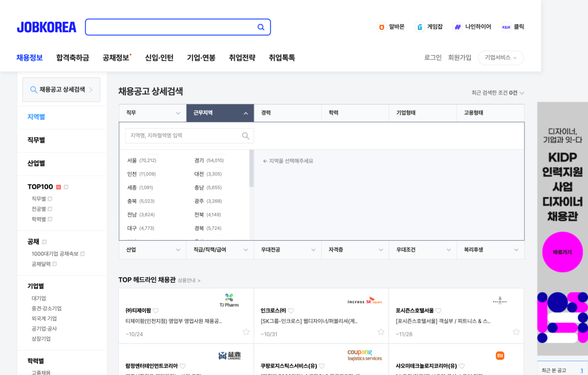
Task: Expand the 직무 filter dropdown
Action: click(x=152, y=113)
